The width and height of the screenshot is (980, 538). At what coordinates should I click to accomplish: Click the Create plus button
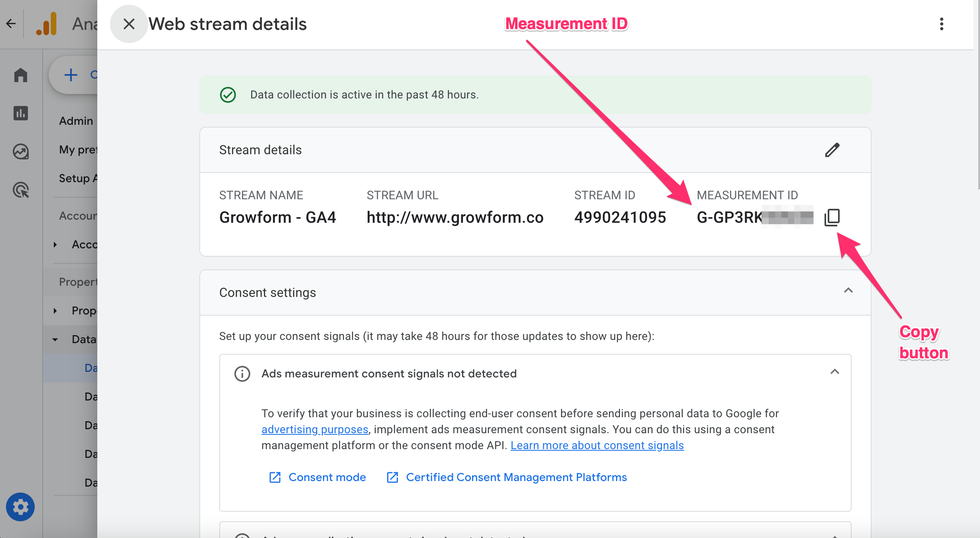73,75
